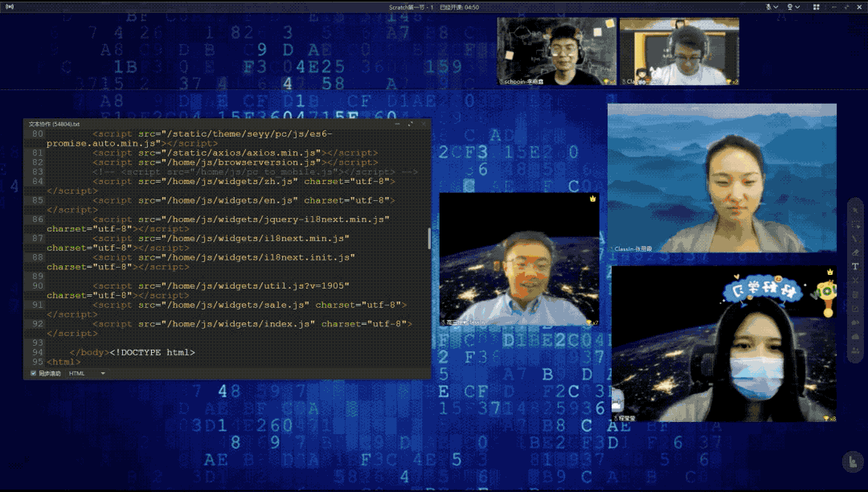
Task: Close the text collaboration editor window
Action: 424,124
